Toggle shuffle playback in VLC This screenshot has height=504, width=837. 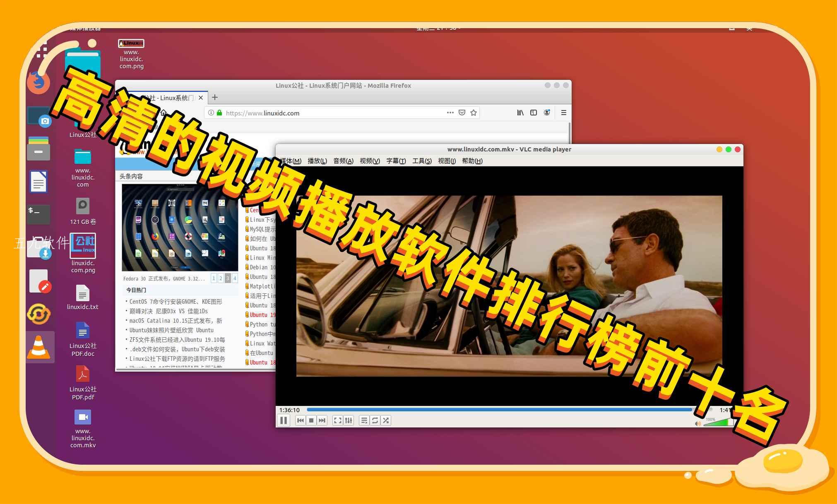(386, 420)
